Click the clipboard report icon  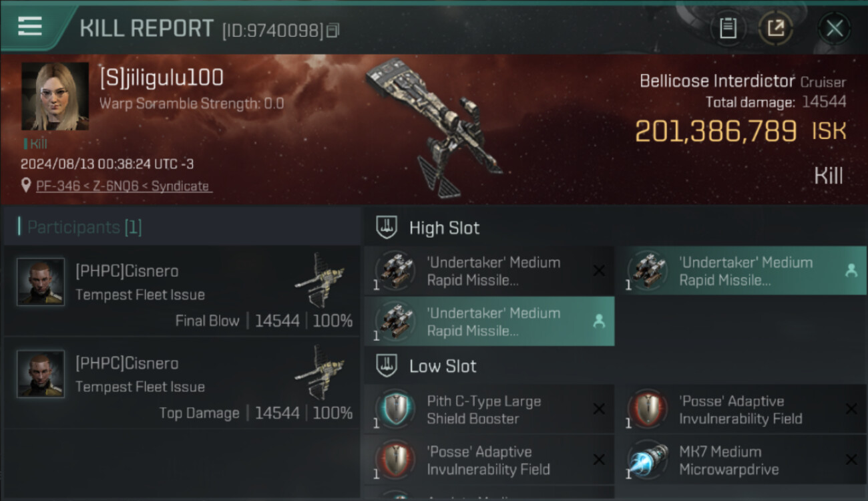point(728,28)
